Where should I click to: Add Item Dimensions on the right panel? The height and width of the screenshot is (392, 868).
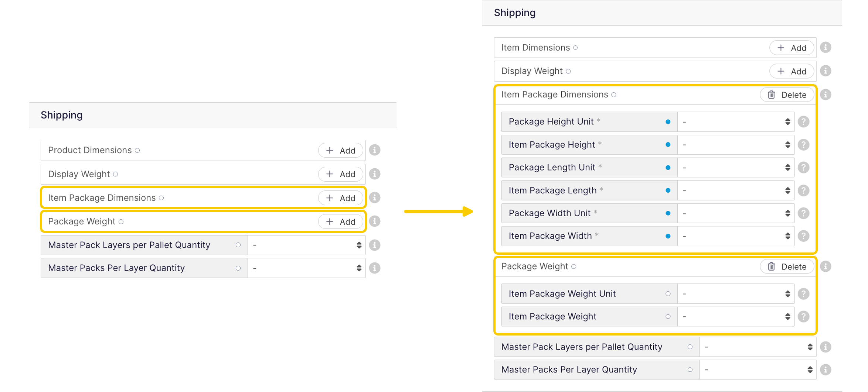pyautogui.click(x=792, y=48)
